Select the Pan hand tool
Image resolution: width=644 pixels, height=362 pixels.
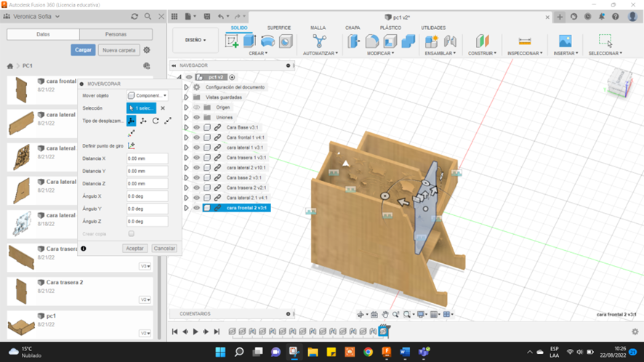385,314
